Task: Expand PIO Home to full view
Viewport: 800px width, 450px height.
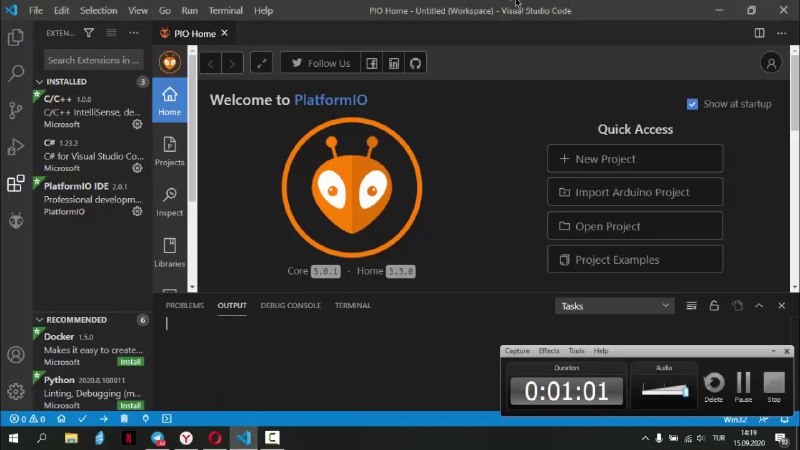Action: (x=261, y=63)
